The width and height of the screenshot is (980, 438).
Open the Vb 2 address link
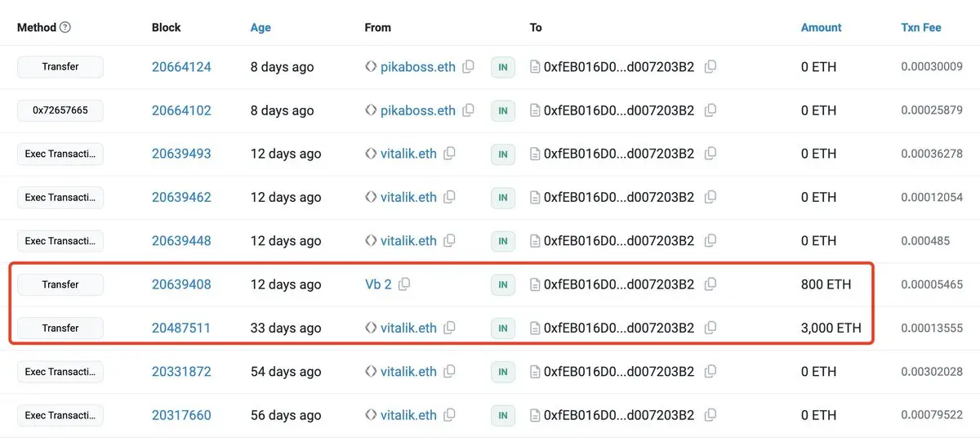tap(378, 284)
